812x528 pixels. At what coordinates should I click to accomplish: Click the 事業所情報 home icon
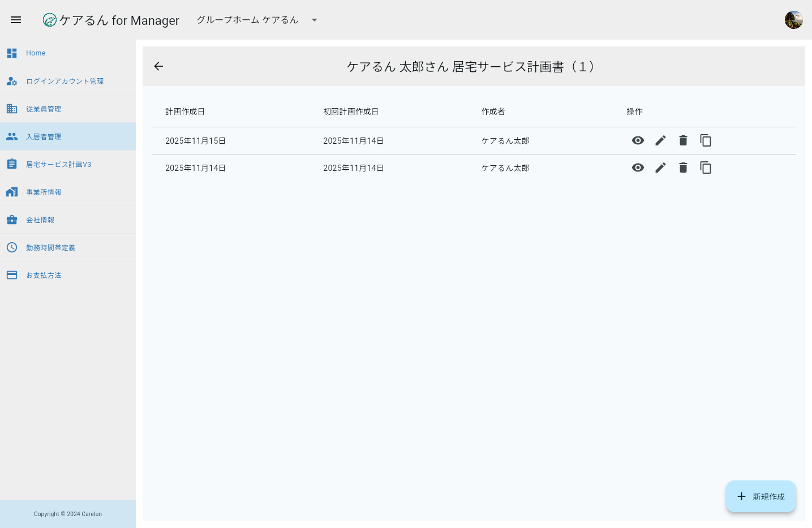pyautogui.click(x=12, y=192)
